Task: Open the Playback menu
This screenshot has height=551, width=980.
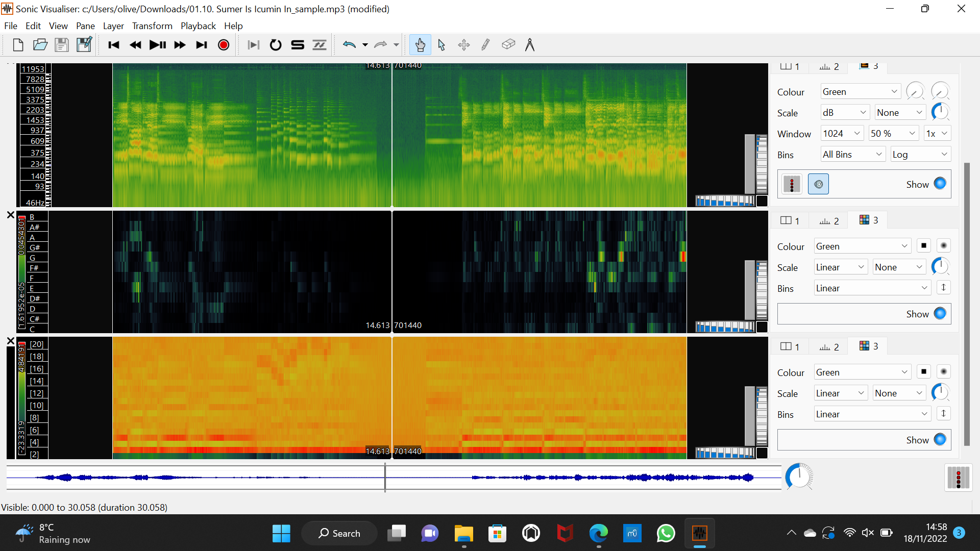Action: click(x=198, y=26)
